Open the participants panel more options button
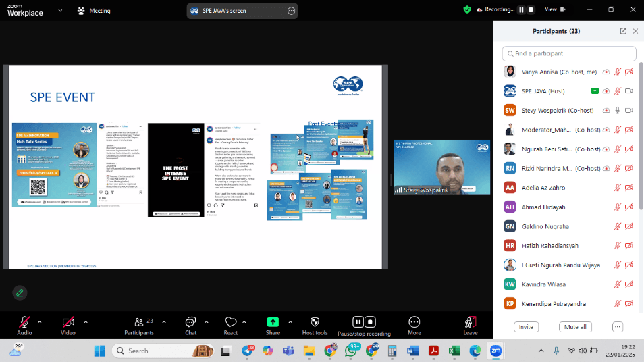Image resolution: width=644 pixels, height=362 pixels. [617, 327]
